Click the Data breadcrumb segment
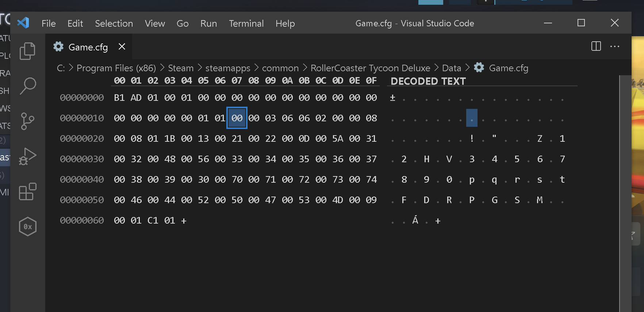 (452, 68)
